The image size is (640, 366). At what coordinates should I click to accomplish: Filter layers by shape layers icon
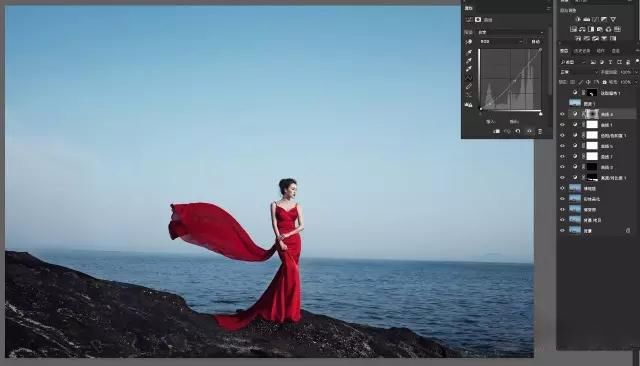tap(619, 62)
